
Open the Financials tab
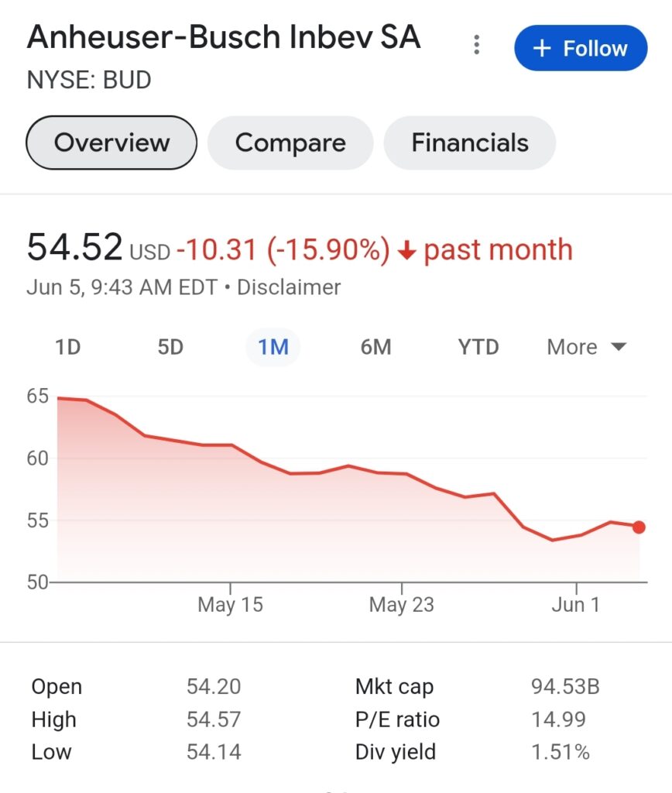(470, 142)
